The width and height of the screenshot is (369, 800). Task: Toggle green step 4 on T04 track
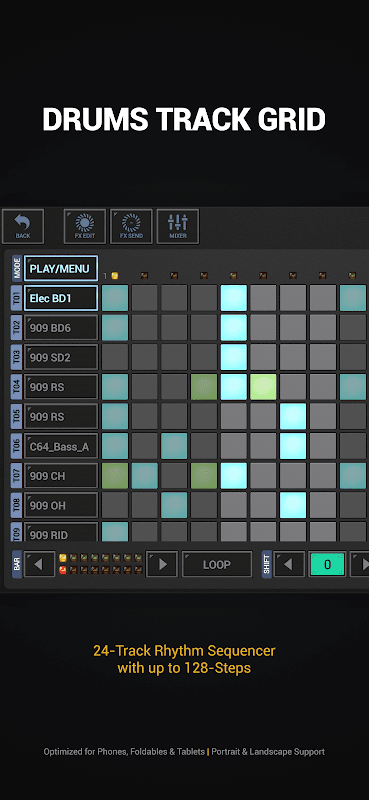204,387
